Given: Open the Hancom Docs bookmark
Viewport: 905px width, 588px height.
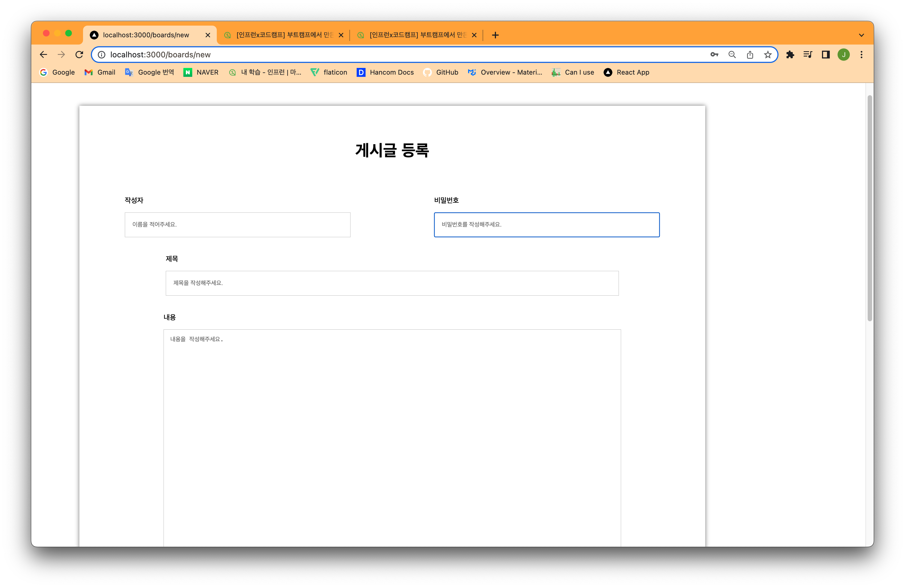Looking at the screenshot, I should [385, 72].
